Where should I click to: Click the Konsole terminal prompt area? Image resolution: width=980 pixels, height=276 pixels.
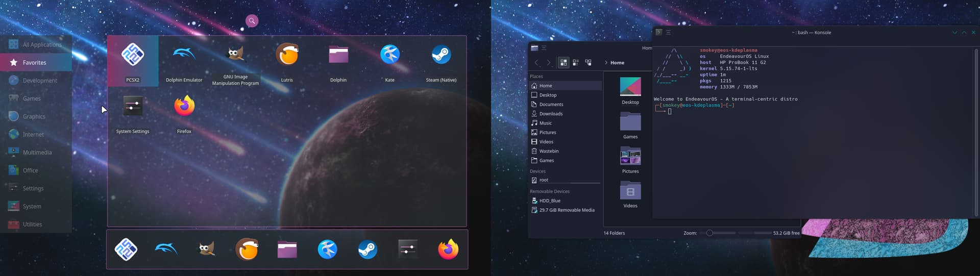click(x=670, y=111)
